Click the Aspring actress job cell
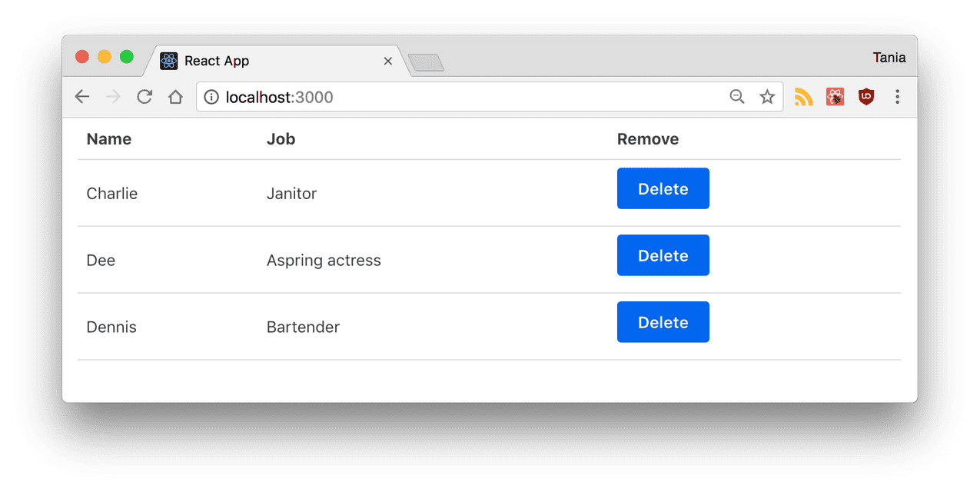980x492 pixels. pyautogui.click(x=324, y=261)
